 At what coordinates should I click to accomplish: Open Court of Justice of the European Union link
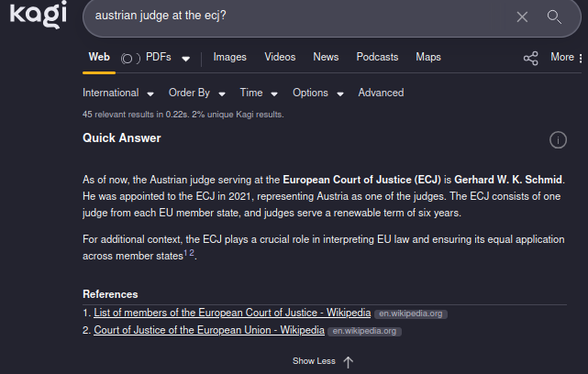coord(209,330)
